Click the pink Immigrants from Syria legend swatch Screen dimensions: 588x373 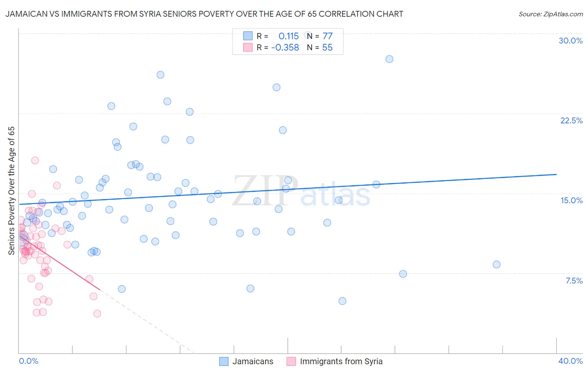point(291,361)
